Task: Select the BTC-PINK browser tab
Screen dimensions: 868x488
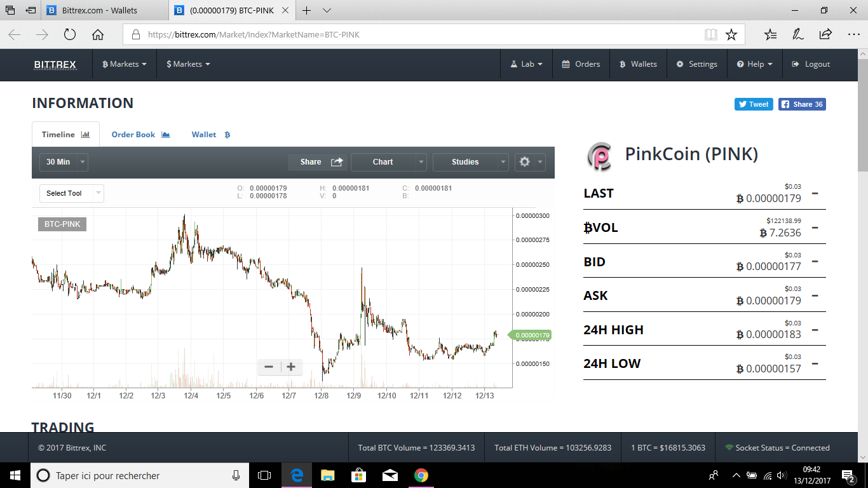Action: (x=233, y=10)
